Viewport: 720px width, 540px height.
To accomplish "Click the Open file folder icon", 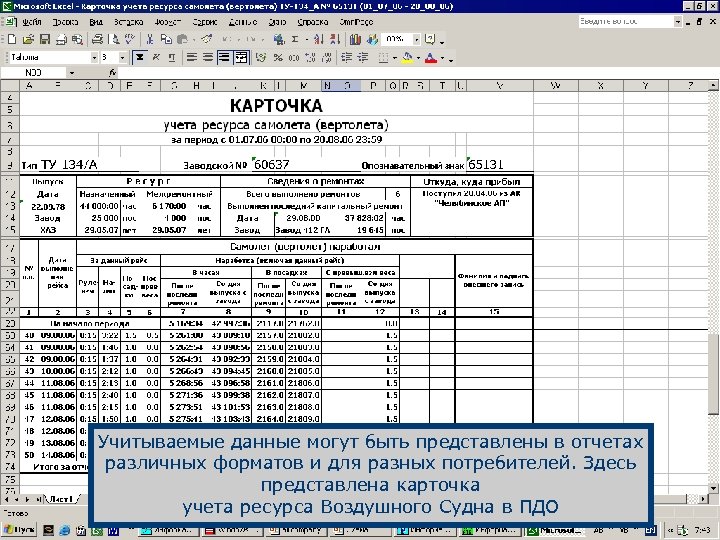I will click(x=28, y=39).
